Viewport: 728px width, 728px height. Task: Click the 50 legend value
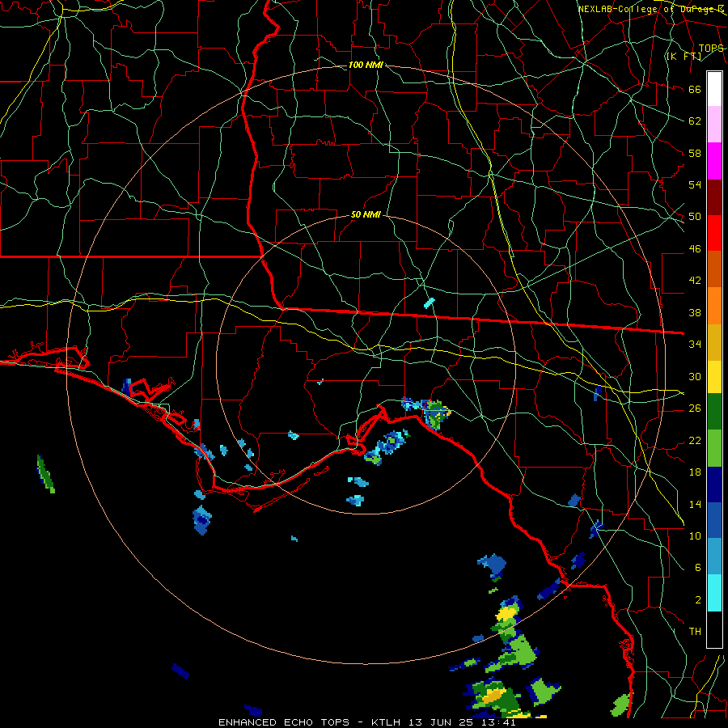pyautogui.click(x=695, y=217)
